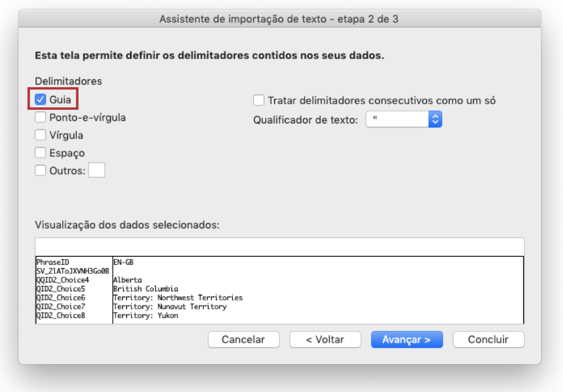Click the column header bar above preview
The width and height of the screenshot is (563, 392).
[x=279, y=246]
